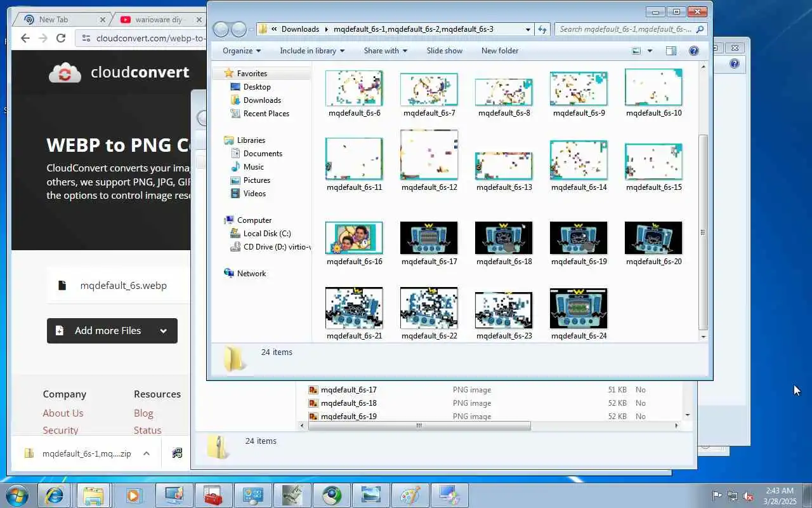
Task: Open the Status footer link
Action: click(x=147, y=431)
